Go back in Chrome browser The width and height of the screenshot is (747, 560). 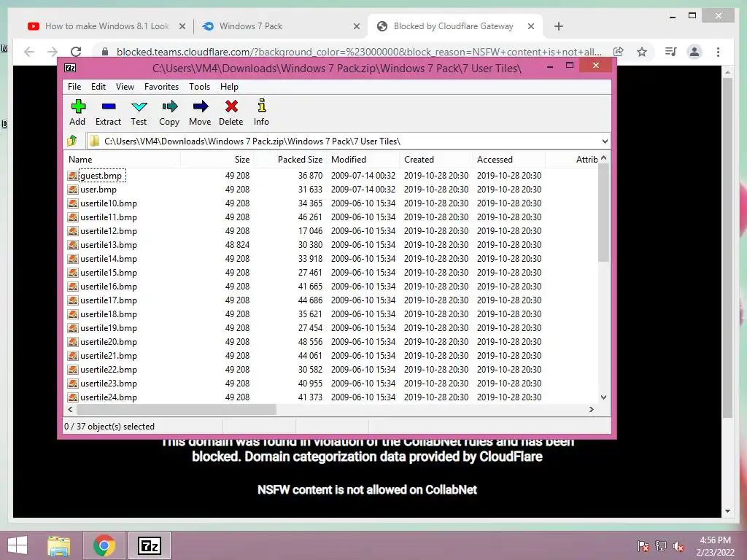coord(29,52)
